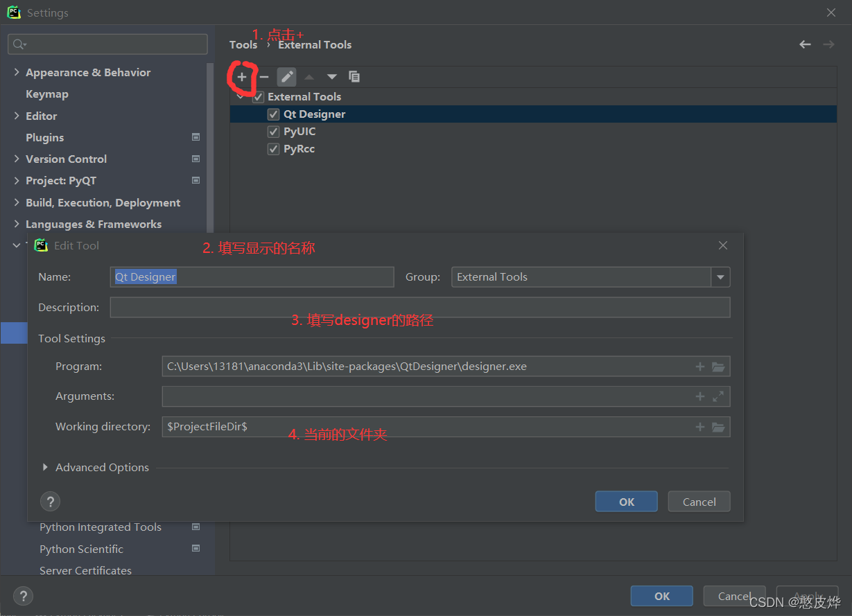Expand Build, Execution, Deployment category
This screenshot has height=616, width=852.
(x=17, y=202)
